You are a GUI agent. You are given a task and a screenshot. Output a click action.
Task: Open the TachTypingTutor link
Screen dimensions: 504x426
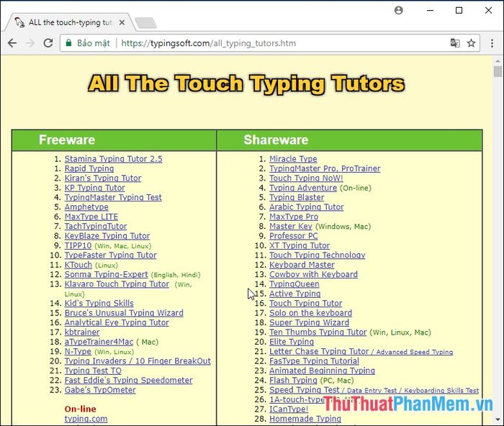pos(96,226)
